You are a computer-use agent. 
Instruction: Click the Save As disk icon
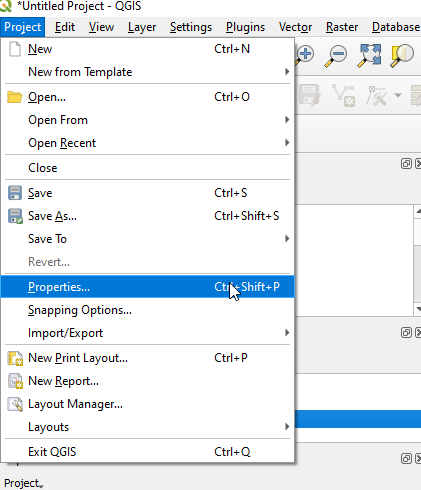(15, 216)
